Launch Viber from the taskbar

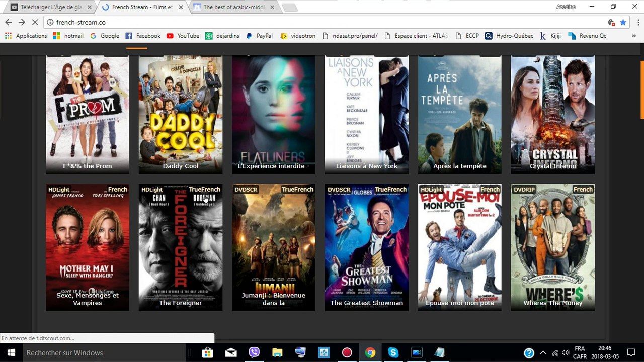pos(254,352)
